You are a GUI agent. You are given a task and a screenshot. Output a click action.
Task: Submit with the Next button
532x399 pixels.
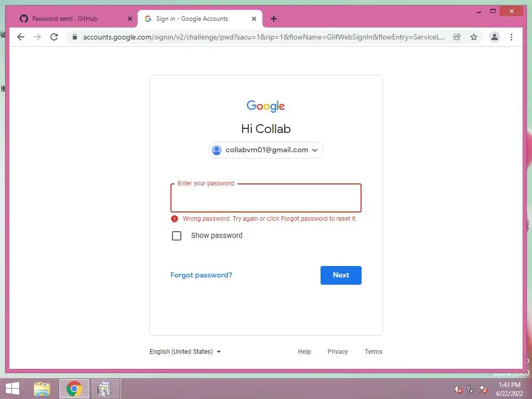coord(341,275)
